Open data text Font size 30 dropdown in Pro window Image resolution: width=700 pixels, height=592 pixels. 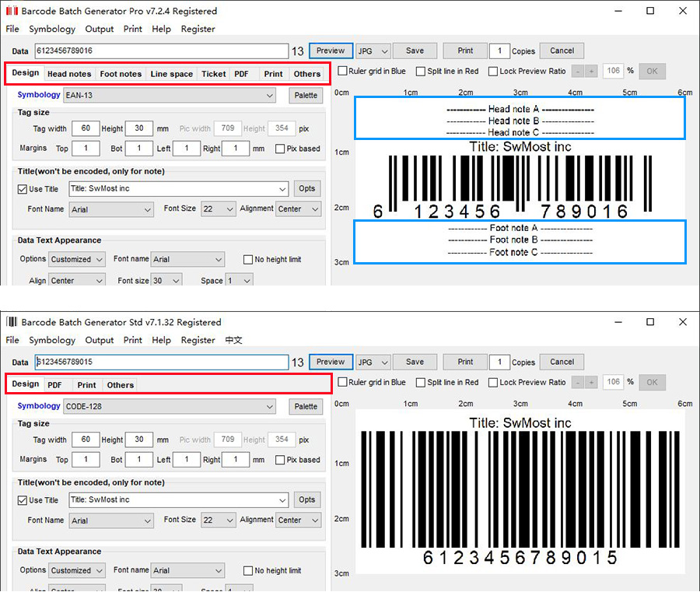166,280
